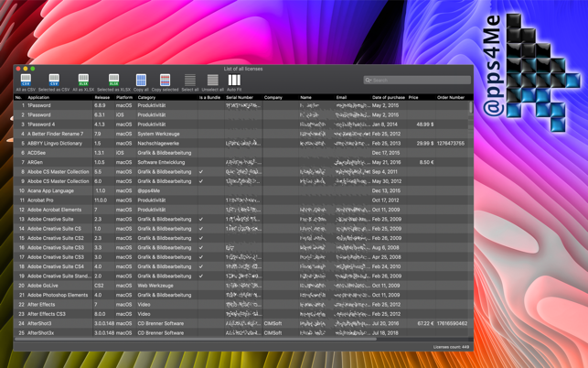Click order number 1276473755
The height and width of the screenshot is (368, 588).
[x=451, y=143]
